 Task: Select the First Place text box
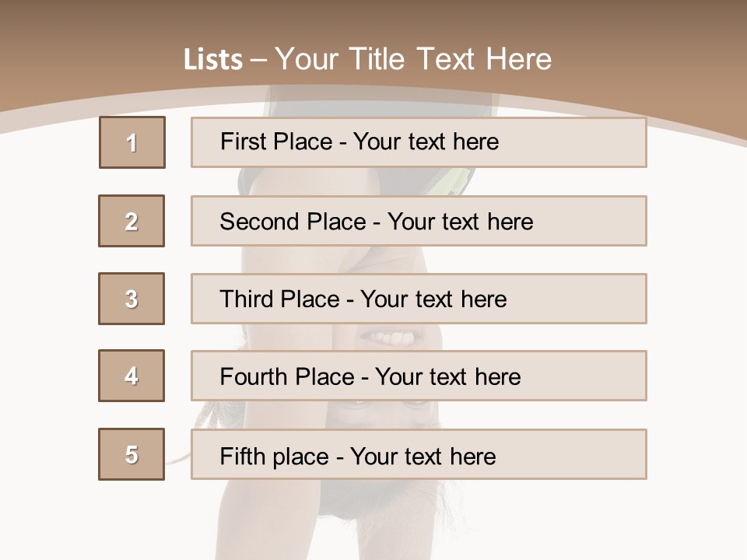pyautogui.click(x=419, y=142)
